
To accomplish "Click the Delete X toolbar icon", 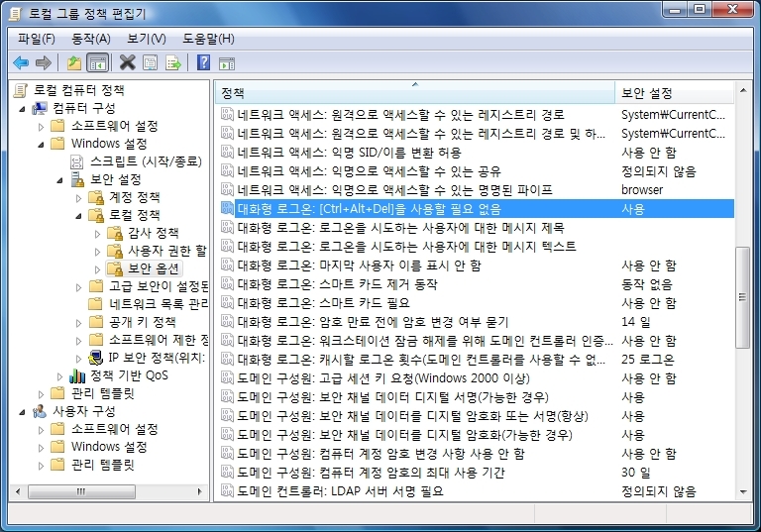I will point(127,62).
